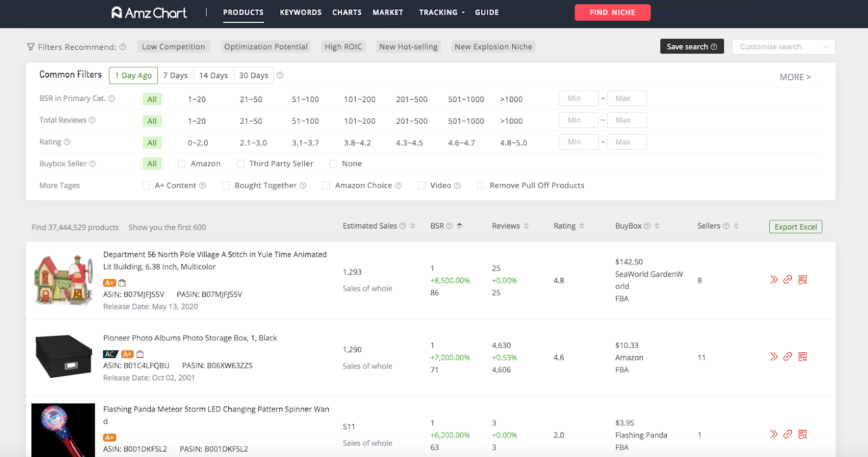Viewport: 868px width, 457px height.
Task: Open the KEYWORDS nav tab
Action: [301, 12]
